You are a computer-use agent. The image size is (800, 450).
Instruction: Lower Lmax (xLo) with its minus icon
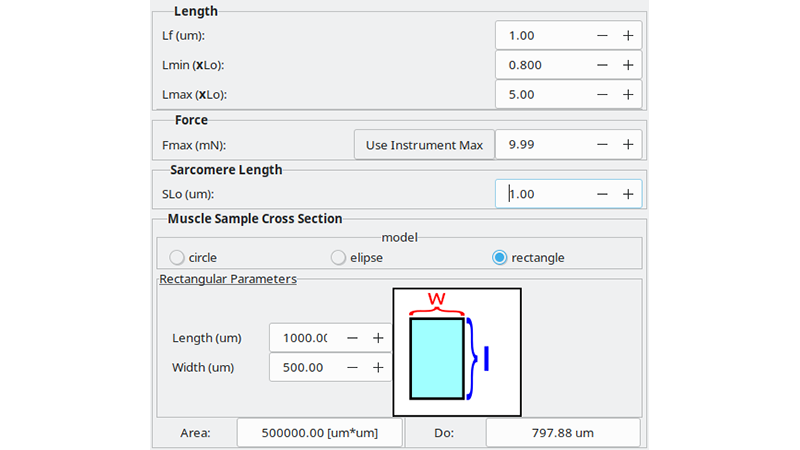[602, 94]
